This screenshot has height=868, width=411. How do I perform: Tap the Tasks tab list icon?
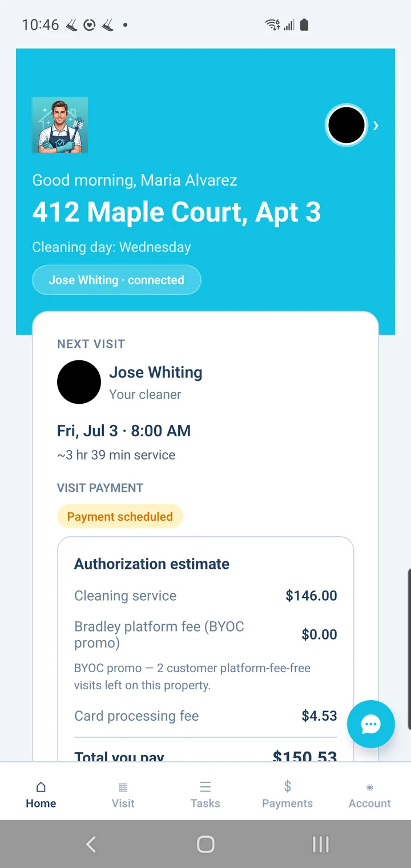coord(205,787)
